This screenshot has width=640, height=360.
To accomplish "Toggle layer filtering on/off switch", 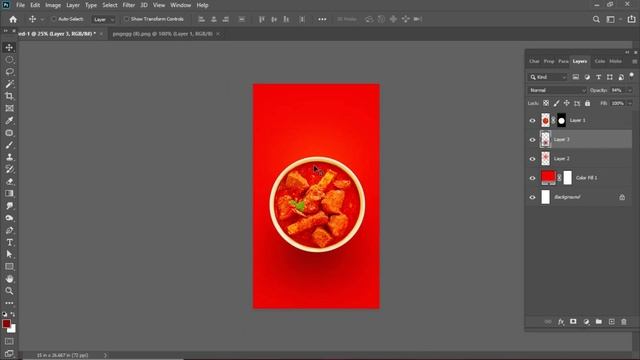I will point(631,76).
